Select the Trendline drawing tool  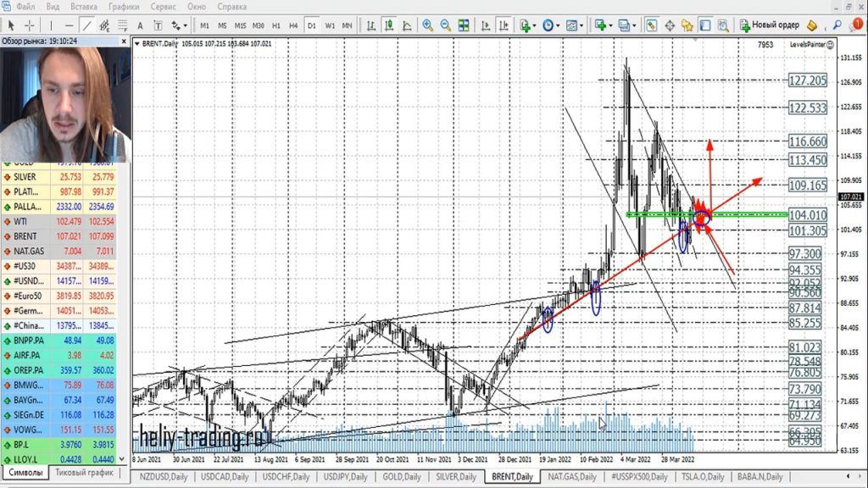coord(88,25)
